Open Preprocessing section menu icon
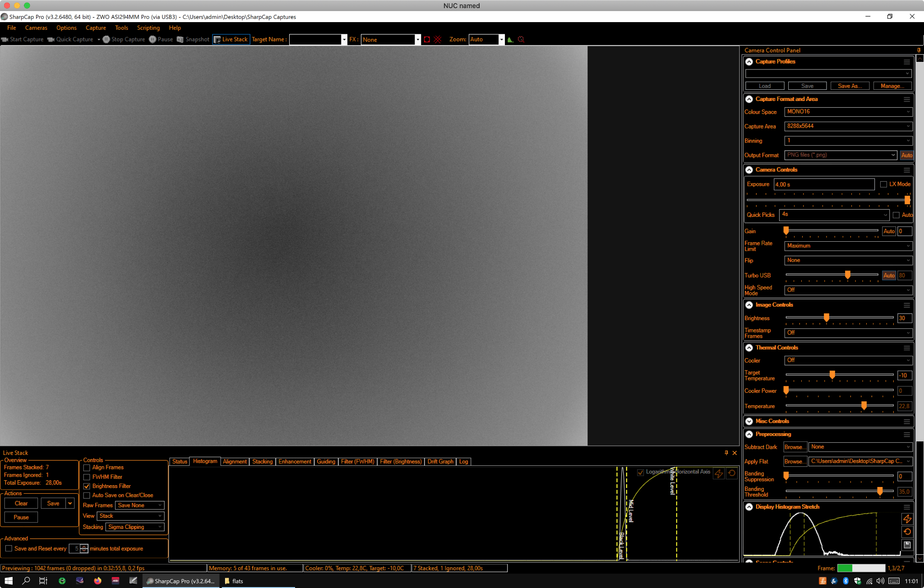 point(907,434)
